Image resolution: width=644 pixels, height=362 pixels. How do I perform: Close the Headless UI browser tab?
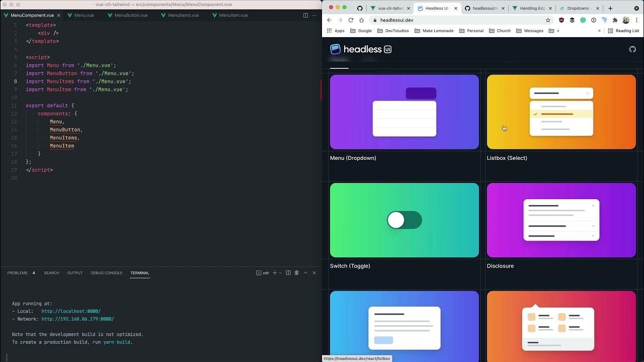pos(457,9)
